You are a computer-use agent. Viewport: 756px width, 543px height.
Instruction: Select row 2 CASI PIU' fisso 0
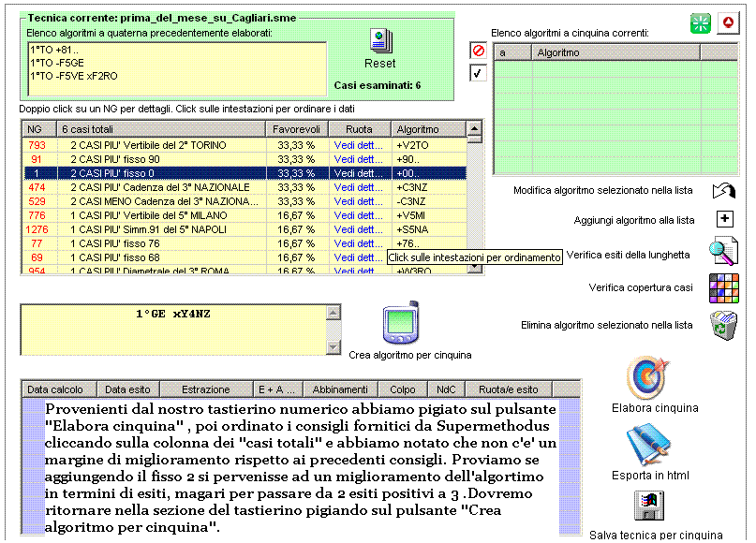pos(245,173)
